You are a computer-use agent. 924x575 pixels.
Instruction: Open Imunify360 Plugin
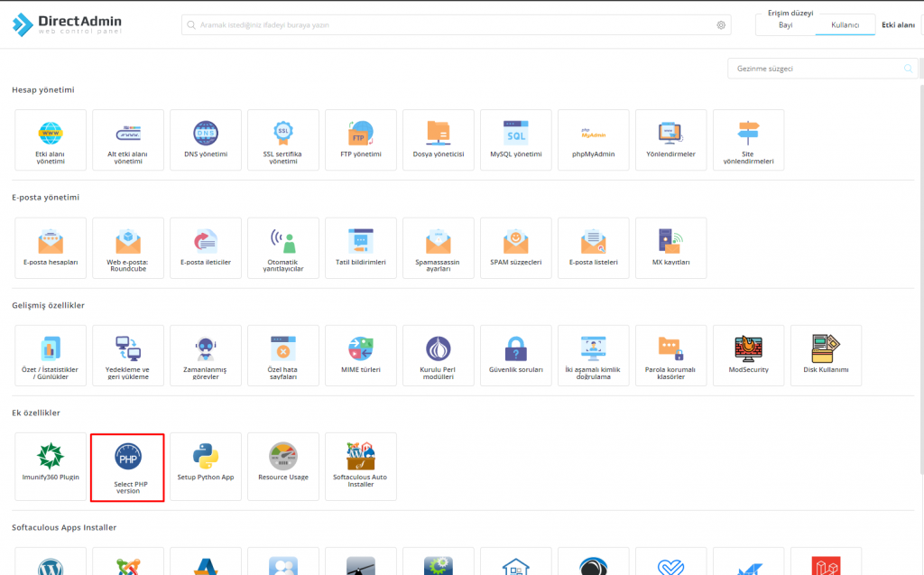point(51,466)
